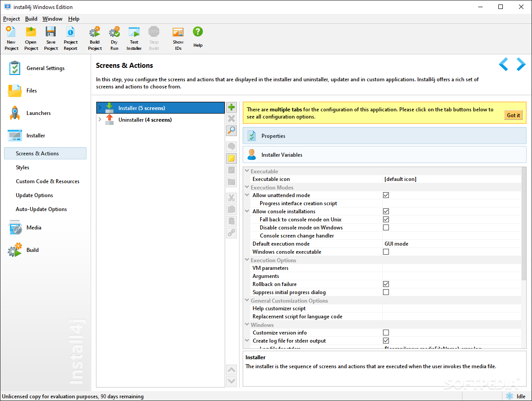Collapse Allow console installations sub-options
Screen dimensions: 532x401
[247, 211]
